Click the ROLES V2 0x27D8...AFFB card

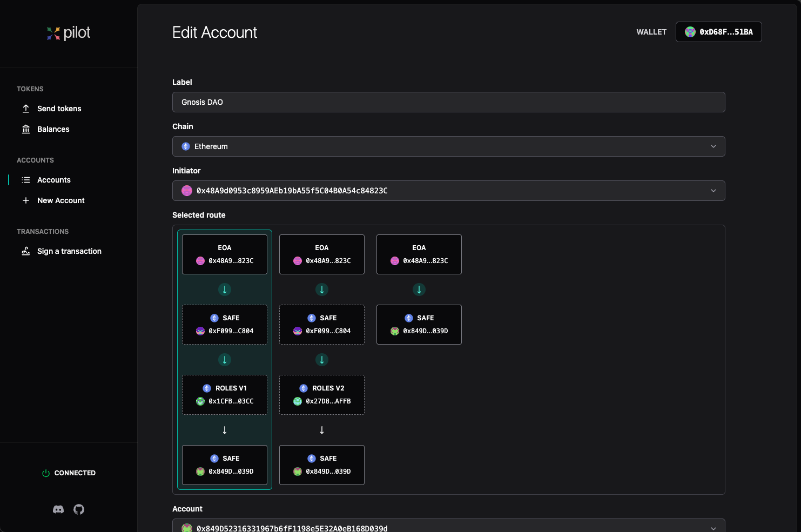(322, 395)
